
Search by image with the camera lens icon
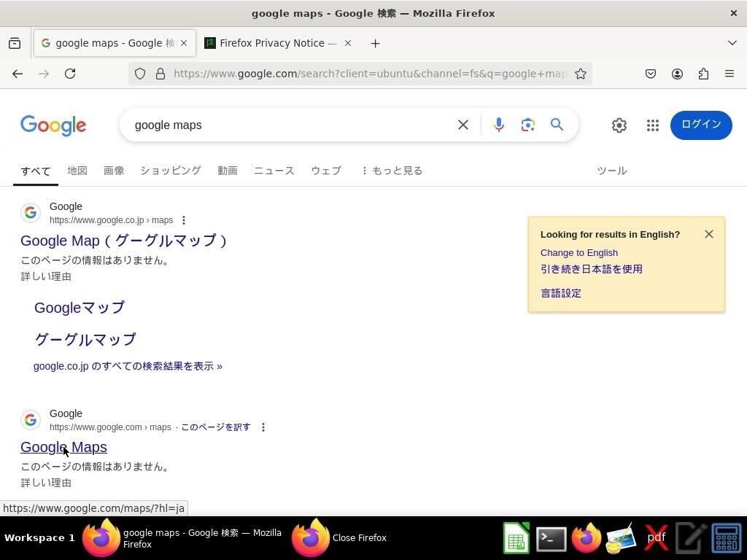(x=528, y=125)
